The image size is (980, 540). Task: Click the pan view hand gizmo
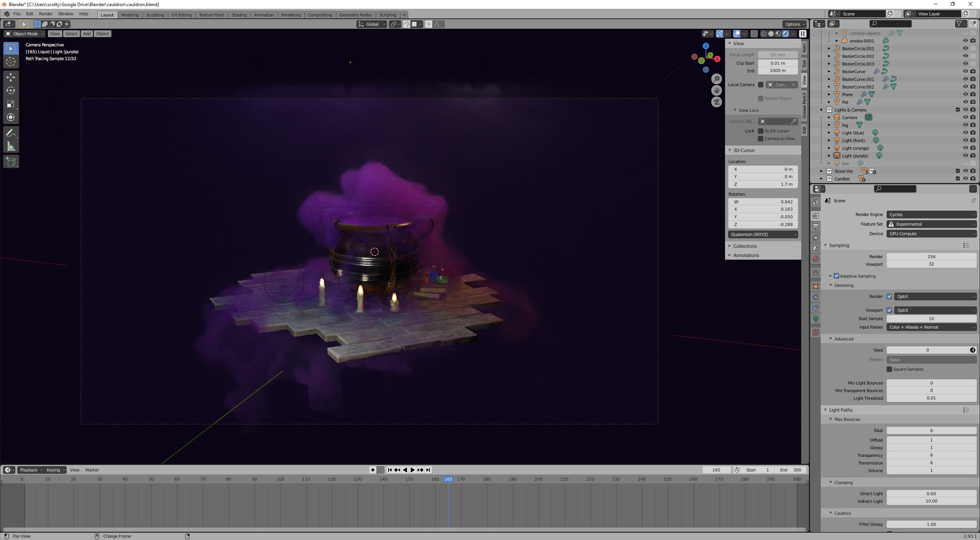pos(716,90)
